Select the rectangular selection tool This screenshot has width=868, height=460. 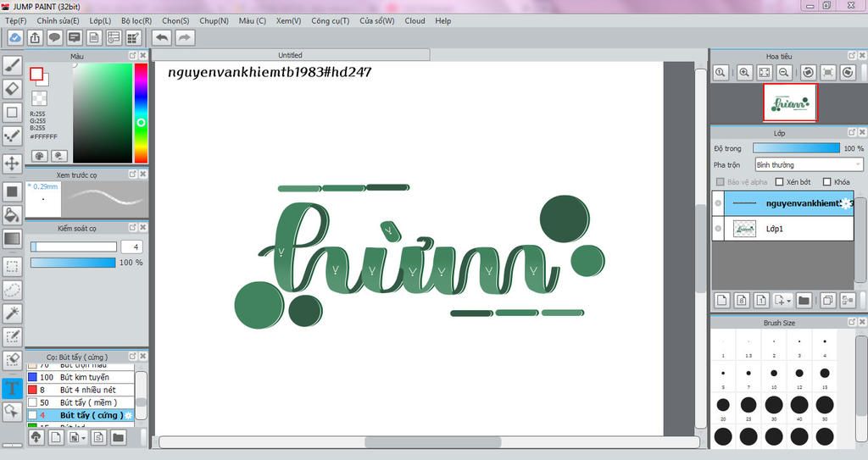(12, 266)
